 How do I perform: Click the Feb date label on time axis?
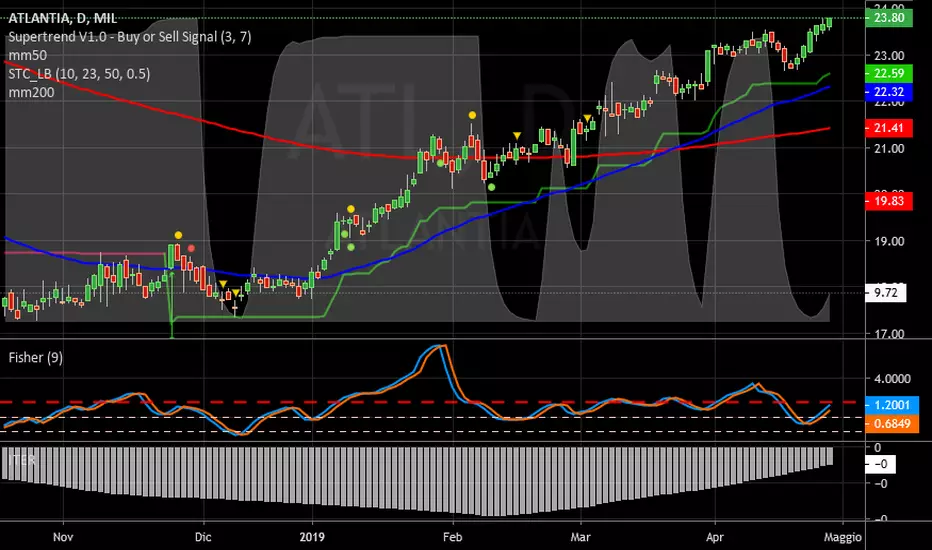[x=452, y=537]
